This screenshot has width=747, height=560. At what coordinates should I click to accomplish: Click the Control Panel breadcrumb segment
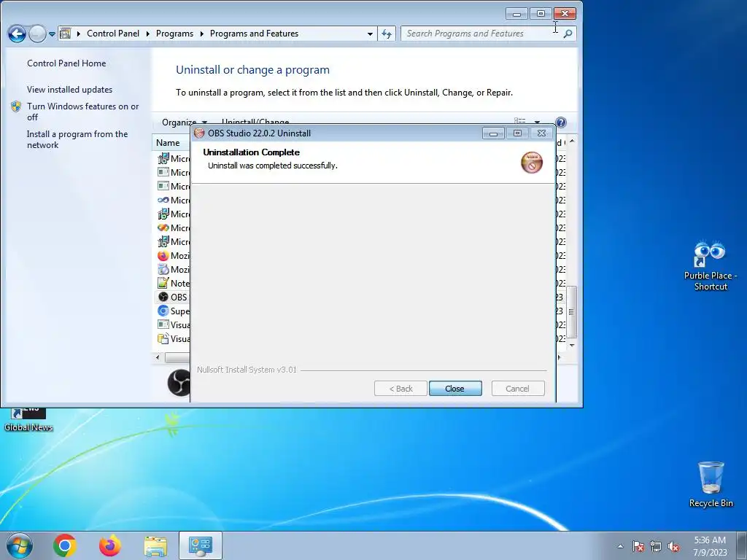coord(113,34)
